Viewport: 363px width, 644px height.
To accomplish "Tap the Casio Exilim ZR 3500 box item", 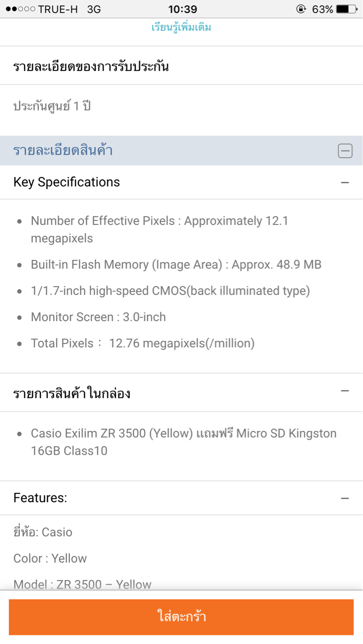I will pos(183,442).
